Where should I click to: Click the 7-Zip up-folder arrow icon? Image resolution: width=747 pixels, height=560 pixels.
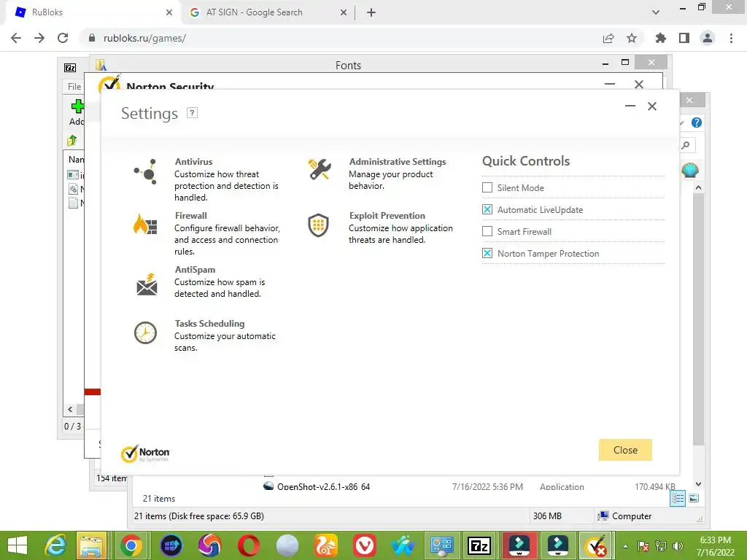click(72, 140)
